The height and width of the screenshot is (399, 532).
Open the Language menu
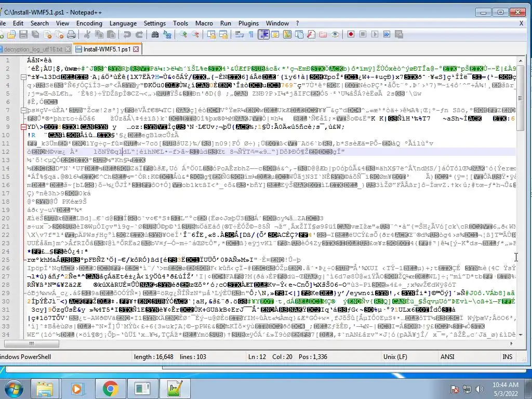pyautogui.click(x=123, y=23)
